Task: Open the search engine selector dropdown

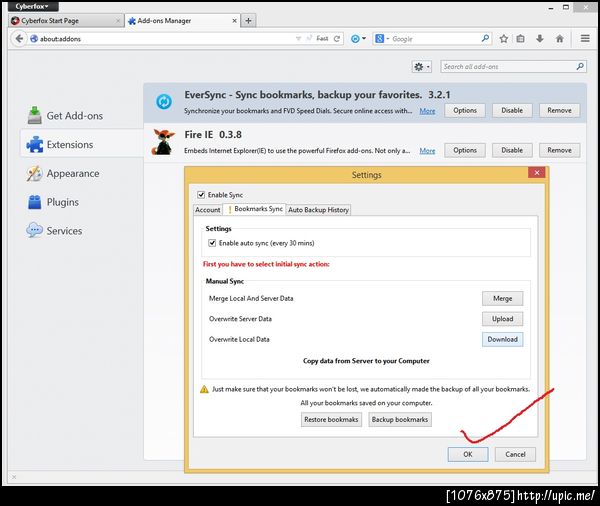Action: coord(382,39)
